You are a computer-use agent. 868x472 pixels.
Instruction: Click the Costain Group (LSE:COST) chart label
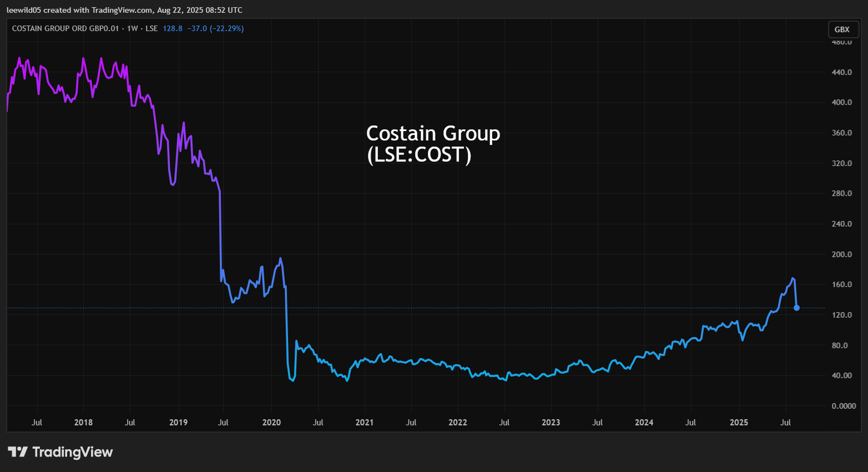pyautogui.click(x=433, y=144)
